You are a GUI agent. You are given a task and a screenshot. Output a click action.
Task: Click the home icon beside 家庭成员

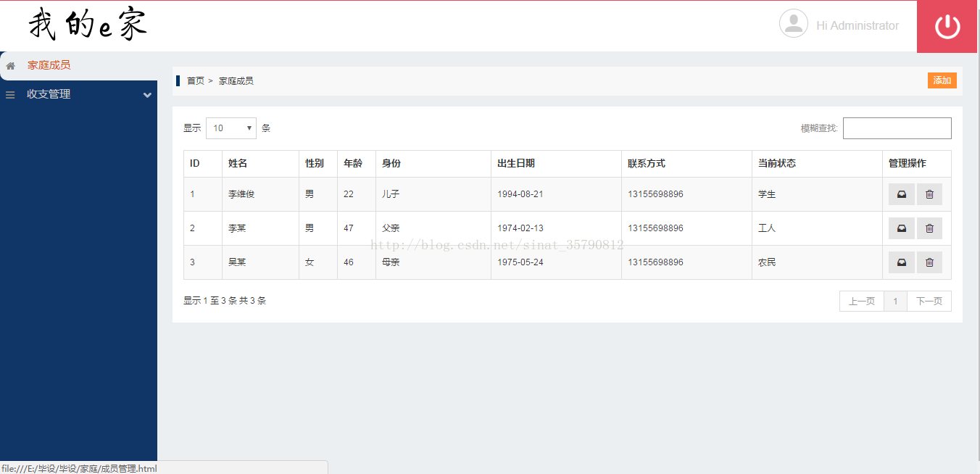[10, 66]
